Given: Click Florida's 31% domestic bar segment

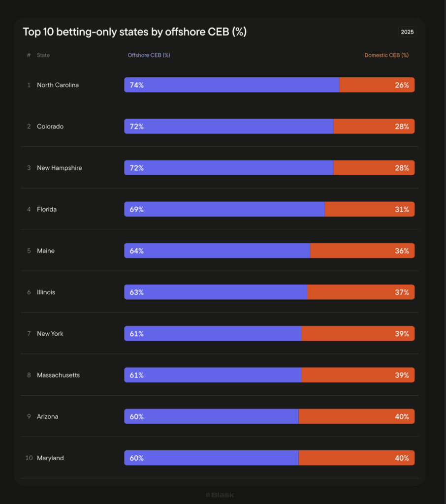Looking at the screenshot, I should 369,209.
